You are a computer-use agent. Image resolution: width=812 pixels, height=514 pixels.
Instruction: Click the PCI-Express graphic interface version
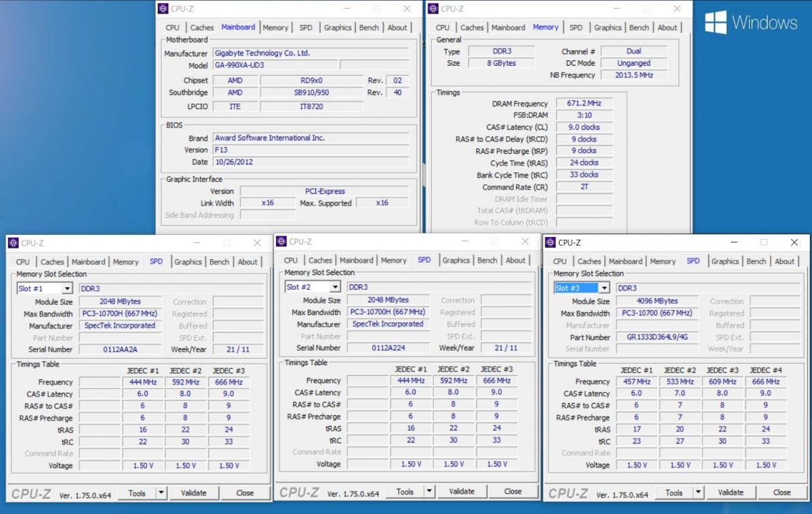324,191
